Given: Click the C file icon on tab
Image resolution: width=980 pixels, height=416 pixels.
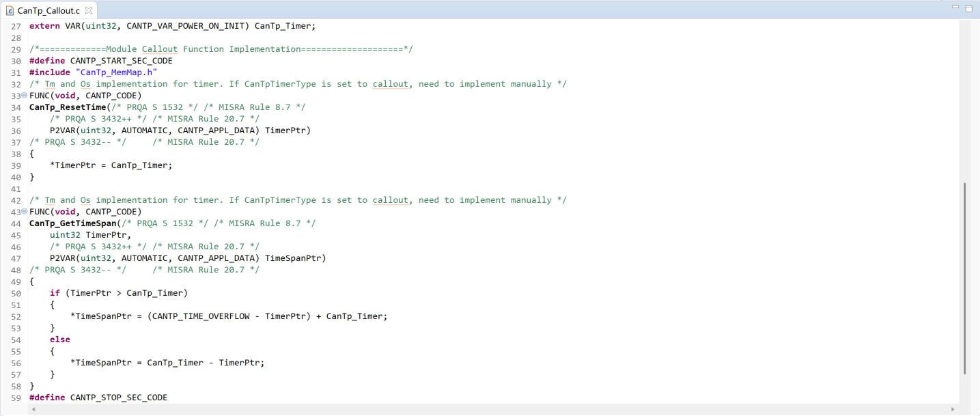Looking at the screenshot, I should [x=10, y=11].
